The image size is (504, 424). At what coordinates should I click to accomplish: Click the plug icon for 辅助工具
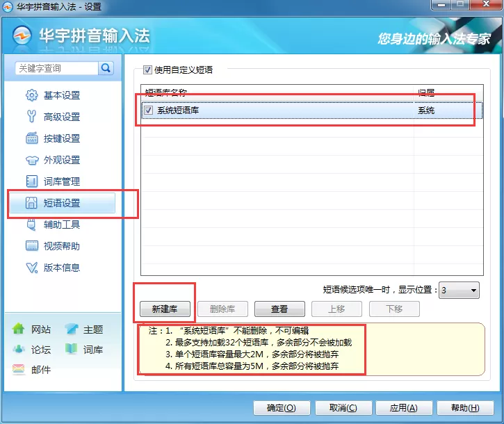pos(31,225)
